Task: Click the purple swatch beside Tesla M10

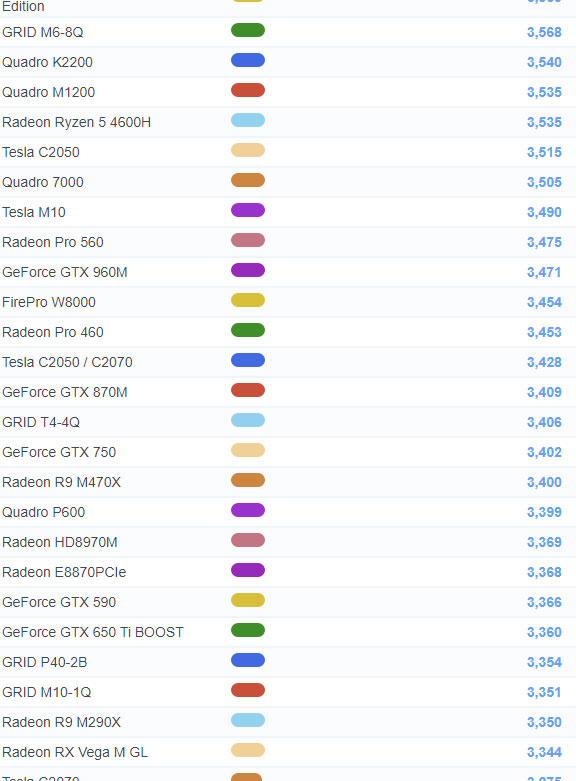Action: pyautogui.click(x=248, y=210)
